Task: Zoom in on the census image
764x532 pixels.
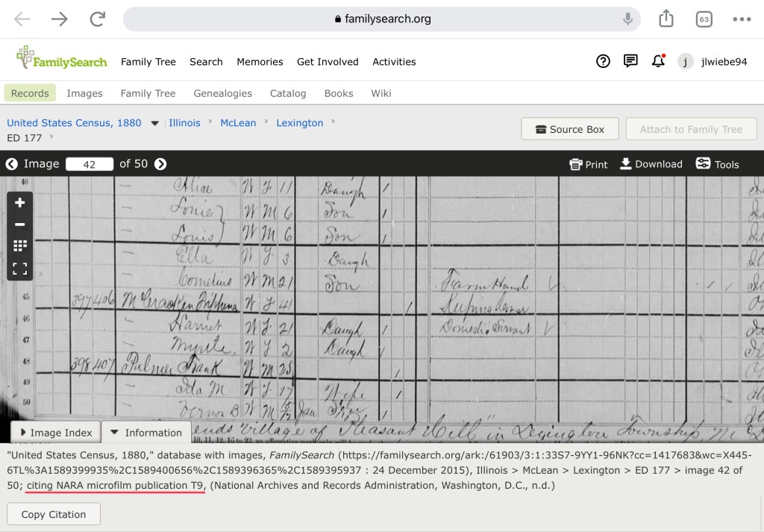Action: [20, 203]
